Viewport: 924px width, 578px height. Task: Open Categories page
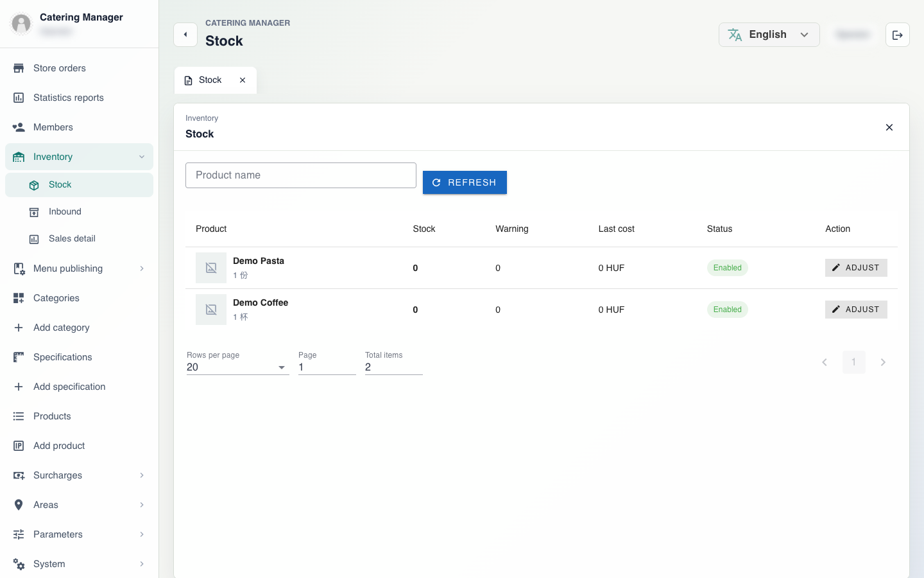pyautogui.click(x=79, y=298)
